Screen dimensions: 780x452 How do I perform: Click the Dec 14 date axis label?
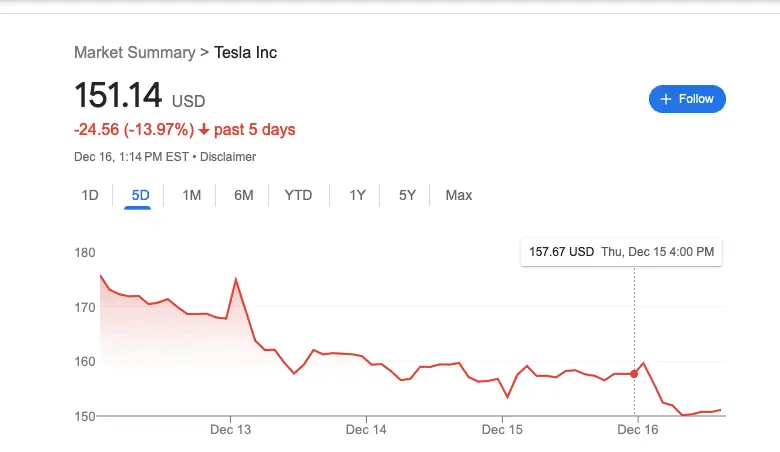pos(366,430)
